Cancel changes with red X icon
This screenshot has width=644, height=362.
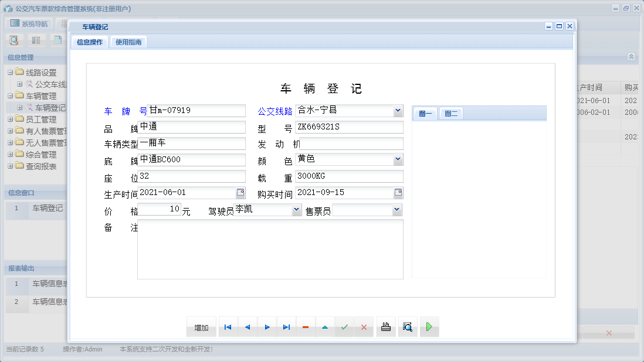[x=364, y=327]
